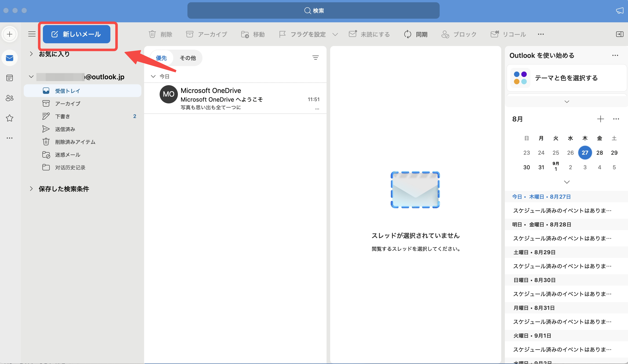Select the 受信トレイ folder
Screen dimensions: 628x364
tap(83, 91)
